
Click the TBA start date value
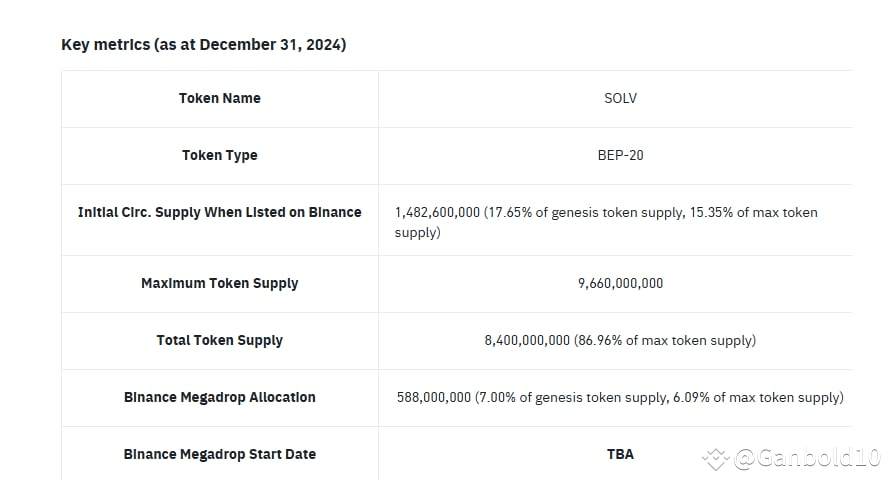620,454
